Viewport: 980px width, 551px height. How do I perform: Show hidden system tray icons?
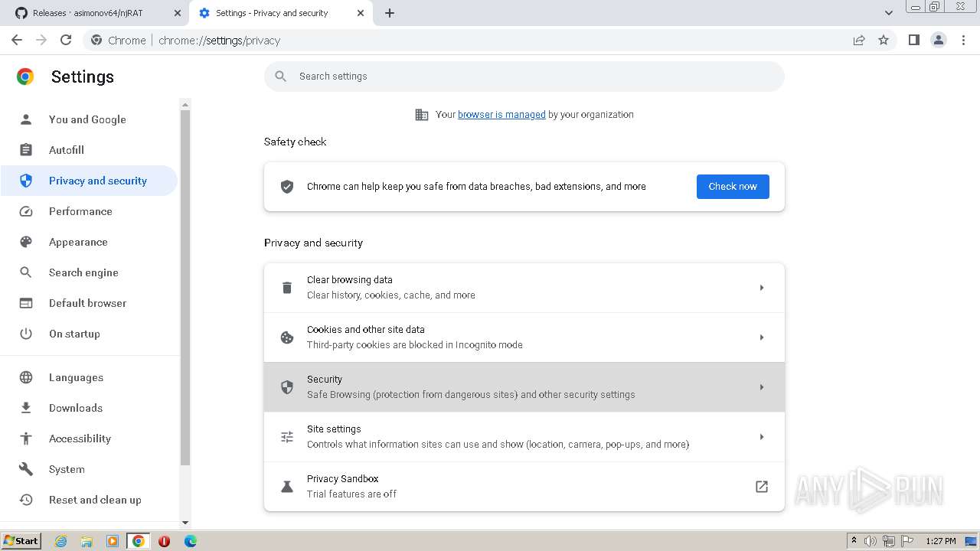point(854,541)
